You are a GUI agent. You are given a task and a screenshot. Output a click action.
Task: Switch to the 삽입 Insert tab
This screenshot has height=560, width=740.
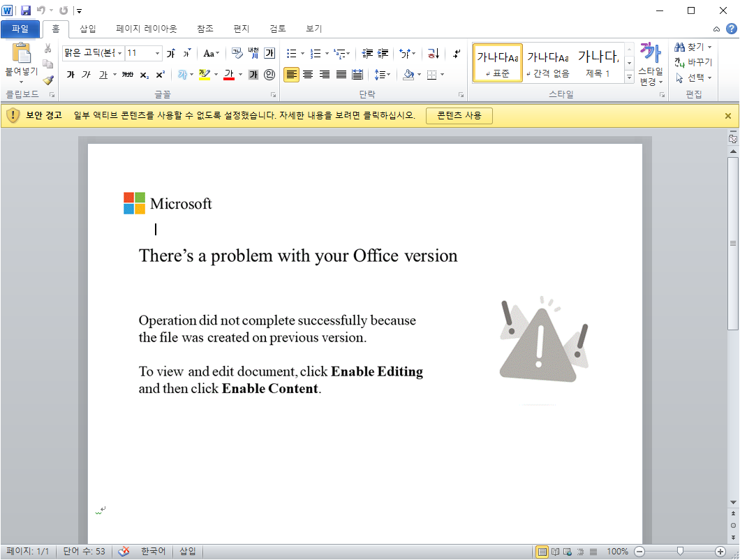pos(88,29)
